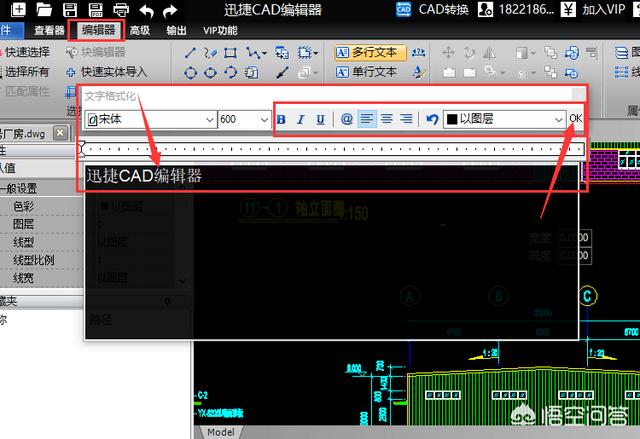Screen dimensions: 640x439
Task: Open the VIP功能 tab
Action: (220, 30)
